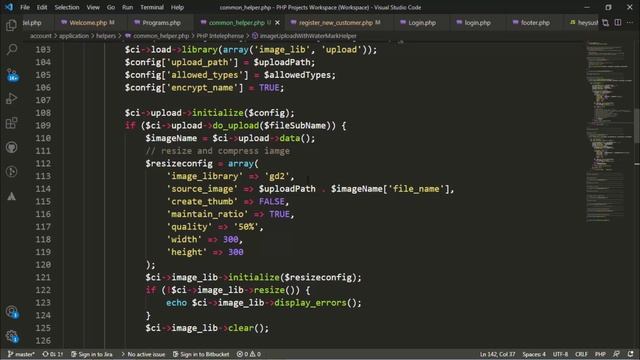Click the feedback icon in status bar
Viewport: 640px width, 360px height.
point(616,354)
